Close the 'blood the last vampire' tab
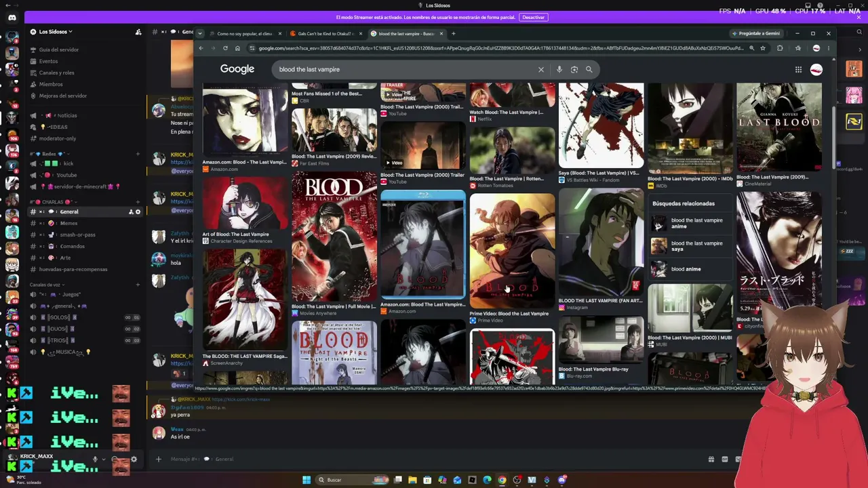 pyautogui.click(x=441, y=33)
